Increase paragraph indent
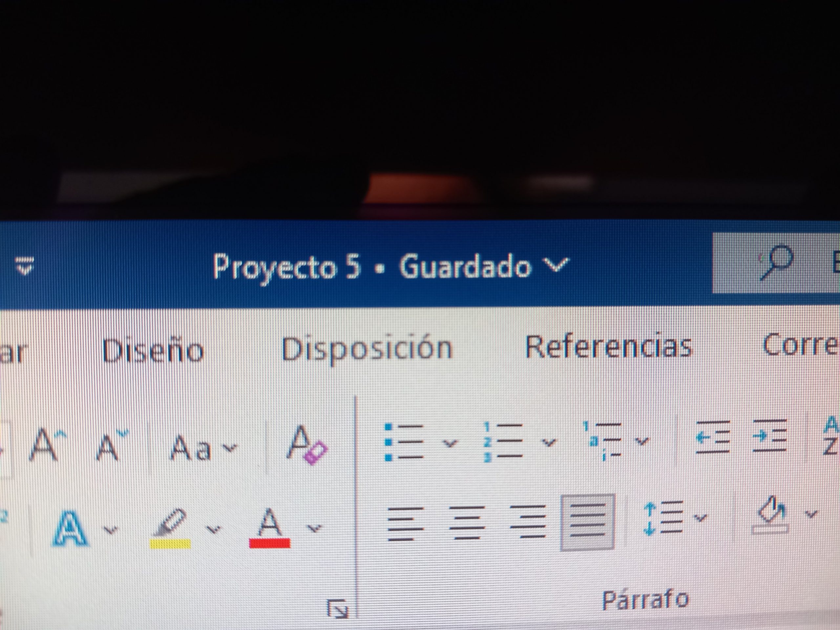 (x=770, y=436)
